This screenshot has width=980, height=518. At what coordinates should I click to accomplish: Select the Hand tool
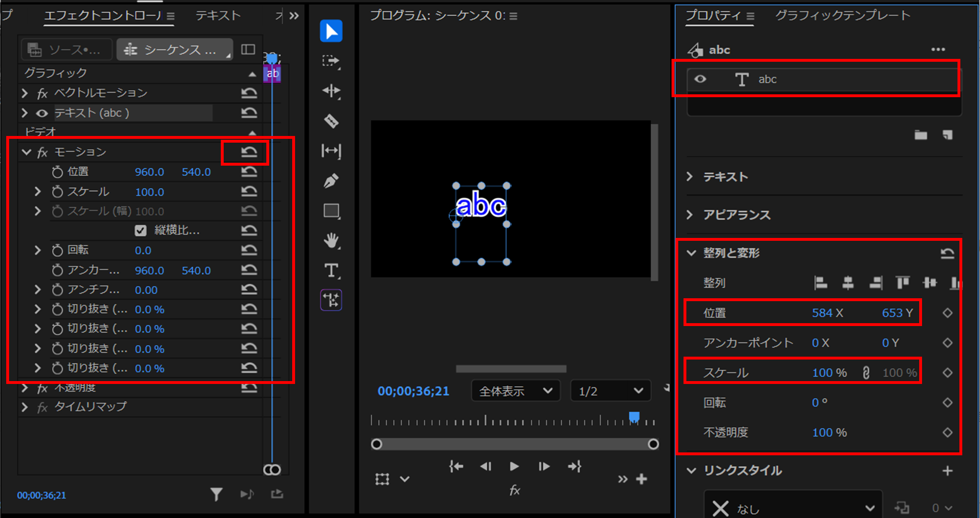(x=331, y=240)
